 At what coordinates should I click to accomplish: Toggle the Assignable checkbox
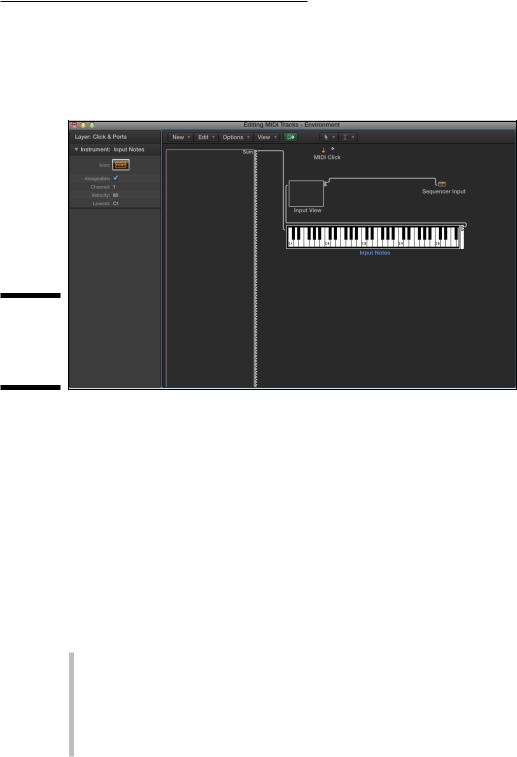pyautogui.click(x=116, y=178)
